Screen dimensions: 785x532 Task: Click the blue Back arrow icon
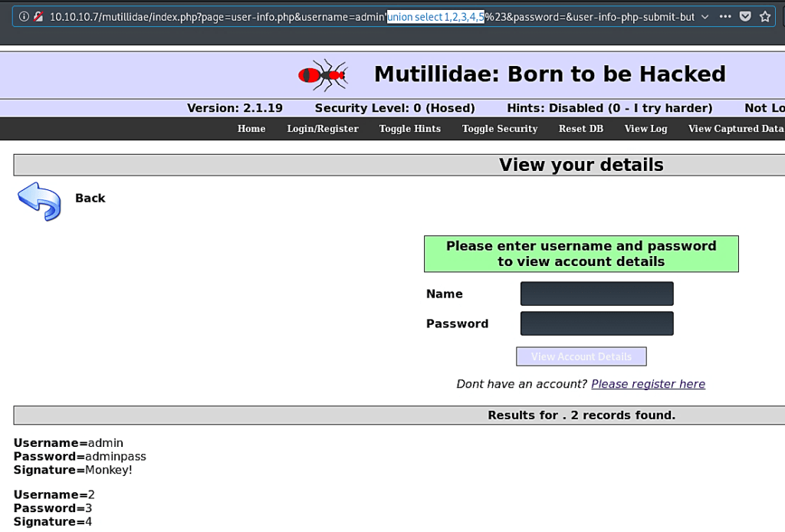coord(39,202)
